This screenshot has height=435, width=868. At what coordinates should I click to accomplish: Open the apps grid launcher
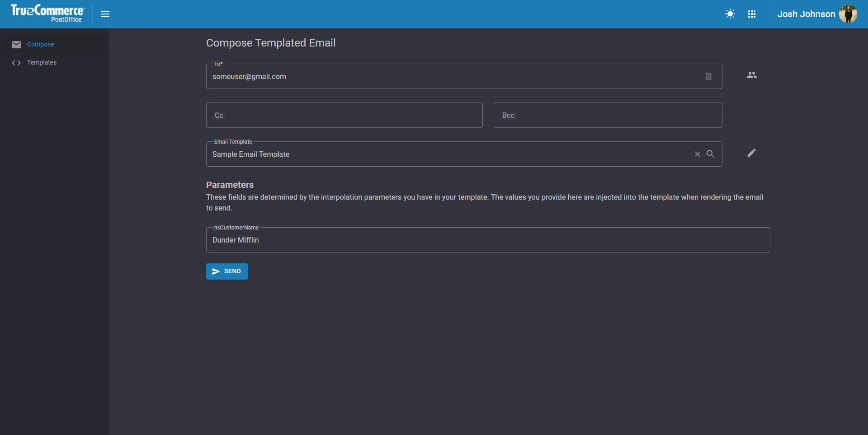752,14
